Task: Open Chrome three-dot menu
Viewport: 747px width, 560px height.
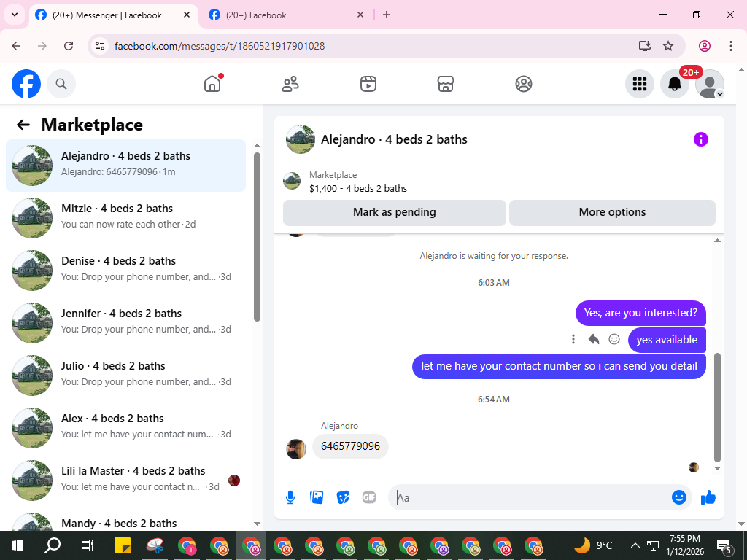Action: tap(731, 46)
